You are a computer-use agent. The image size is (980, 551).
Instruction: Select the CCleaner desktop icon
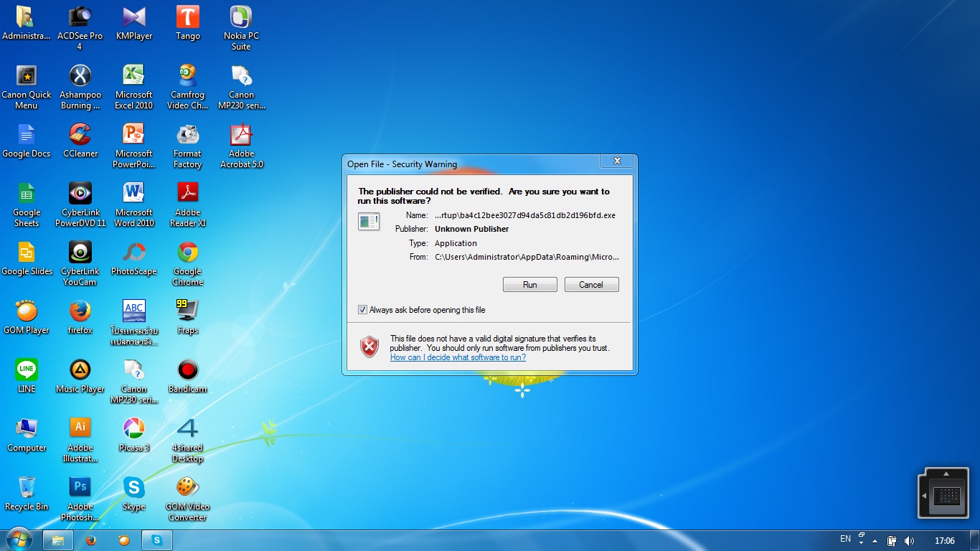80,141
